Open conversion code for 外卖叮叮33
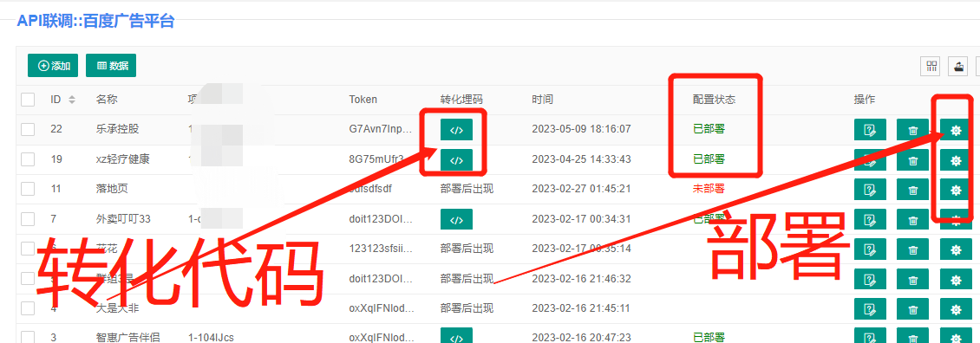 coord(456,220)
